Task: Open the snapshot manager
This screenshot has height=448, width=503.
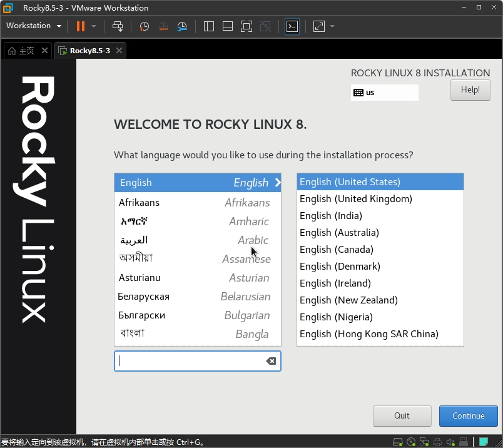Action: pos(182,26)
